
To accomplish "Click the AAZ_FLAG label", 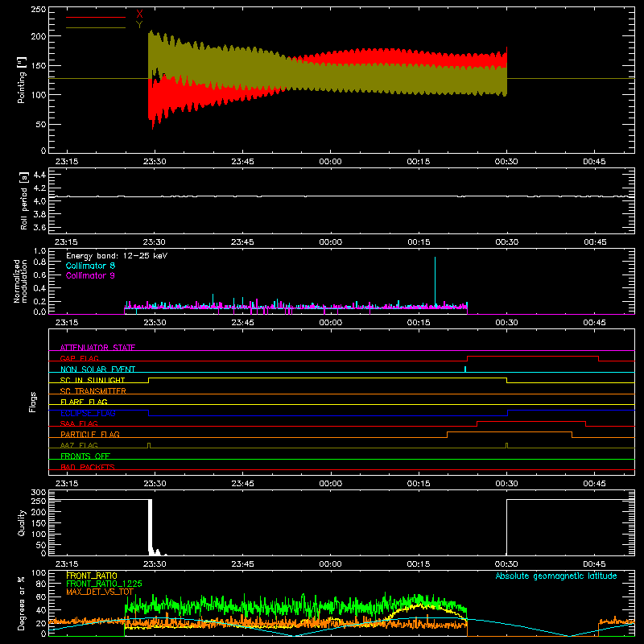I will pos(79,445).
